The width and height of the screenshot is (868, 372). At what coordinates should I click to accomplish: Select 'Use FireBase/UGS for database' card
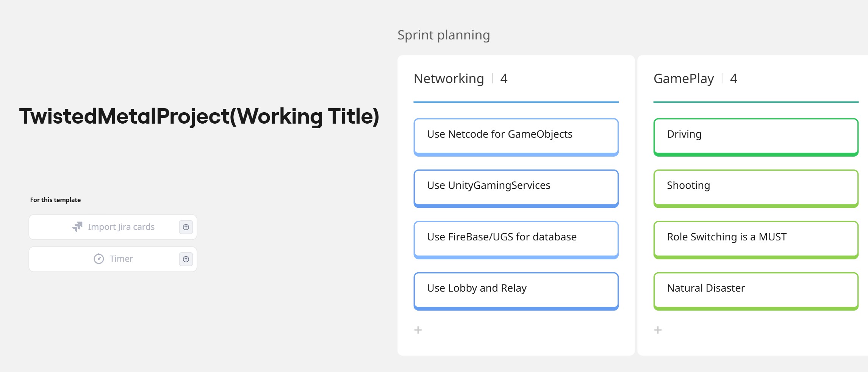click(516, 240)
